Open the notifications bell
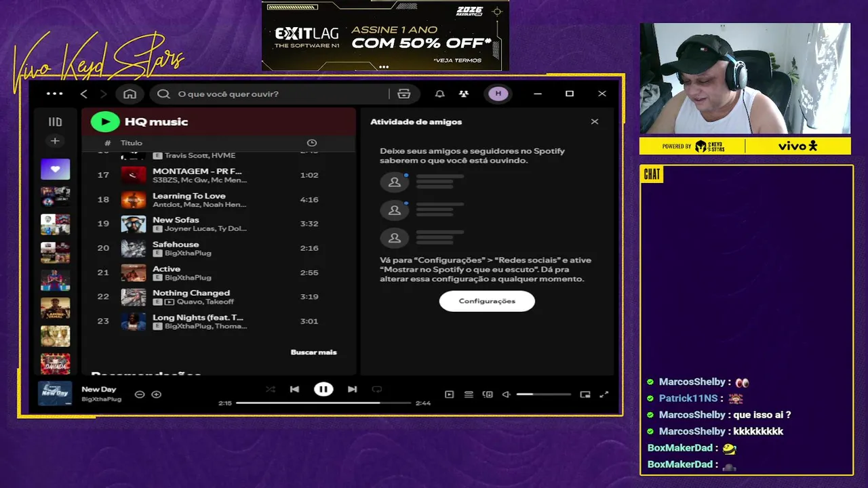This screenshot has width=868, height=488. (439, 94)
